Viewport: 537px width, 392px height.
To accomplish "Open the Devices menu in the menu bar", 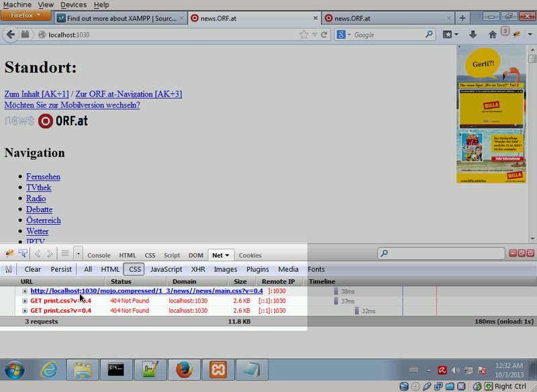I will [x=73, y=5].
